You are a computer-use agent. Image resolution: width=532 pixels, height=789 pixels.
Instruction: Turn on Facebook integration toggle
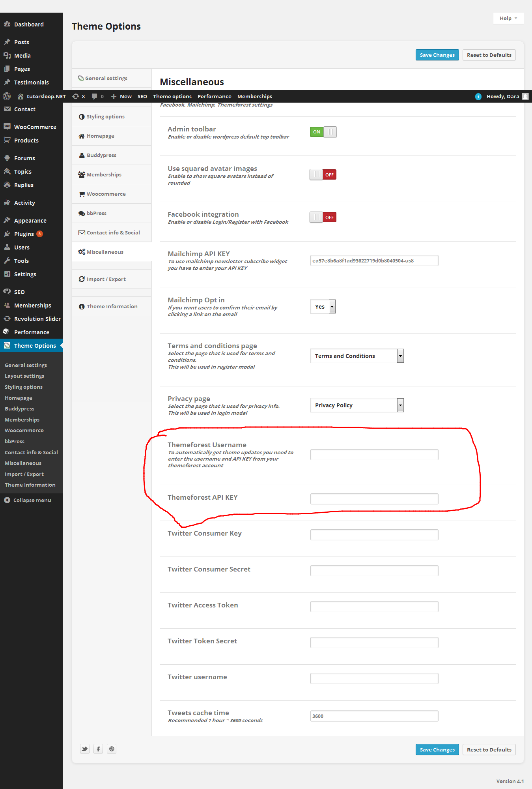pos(323,217)
